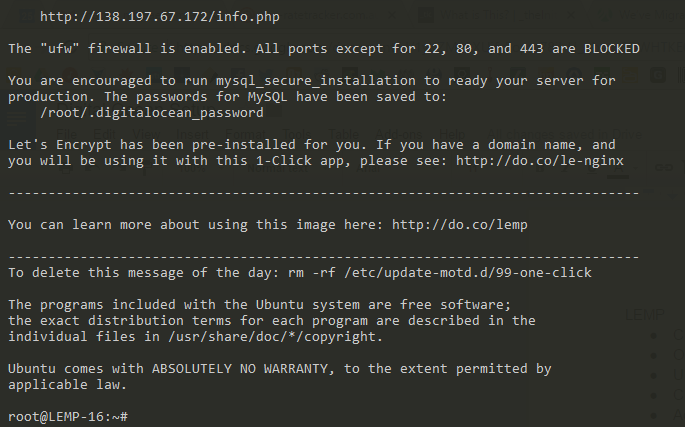Viewport: 685px width, 427px height.
Task: Open the faint Help menu behind the terminal
Action: 452,134
